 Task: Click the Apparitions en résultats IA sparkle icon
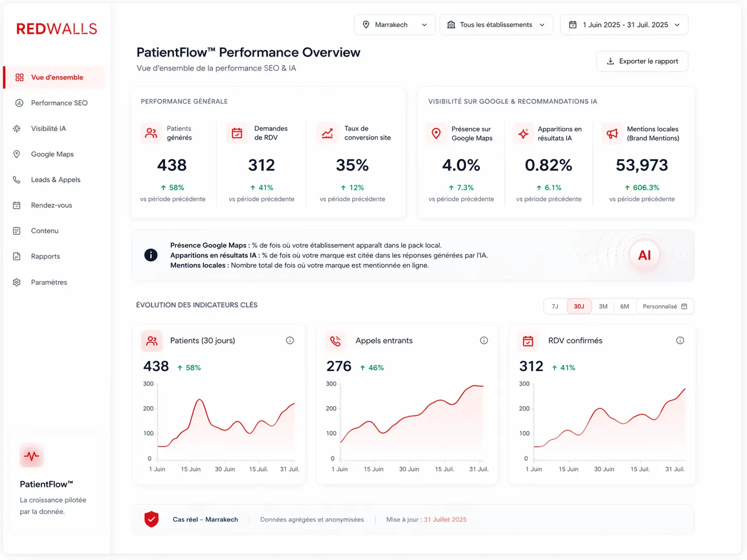pos(524,134)
